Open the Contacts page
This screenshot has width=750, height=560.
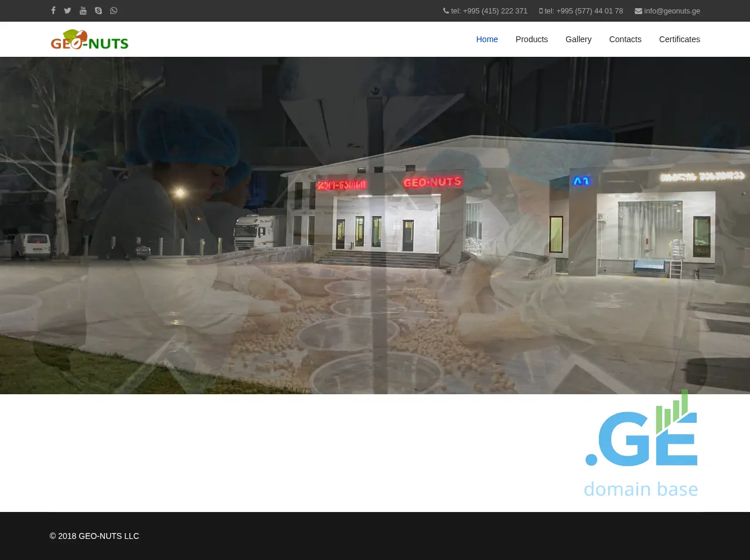pyautogui.click(x=625, y=39)
